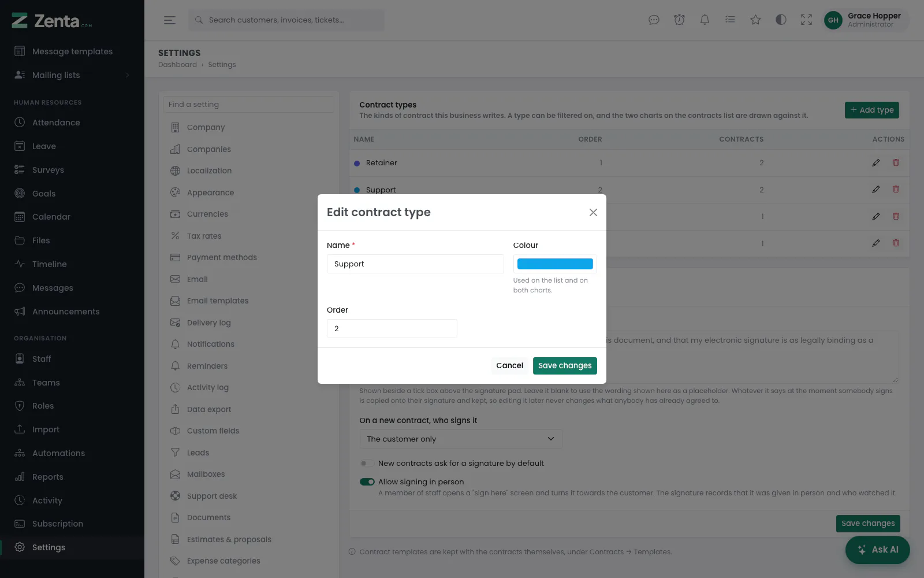Edit the Retainer contract type pencil
Image resolution: width=924 pixels, height=578 pixels.
pyautogui.click(x=876, y=163)
